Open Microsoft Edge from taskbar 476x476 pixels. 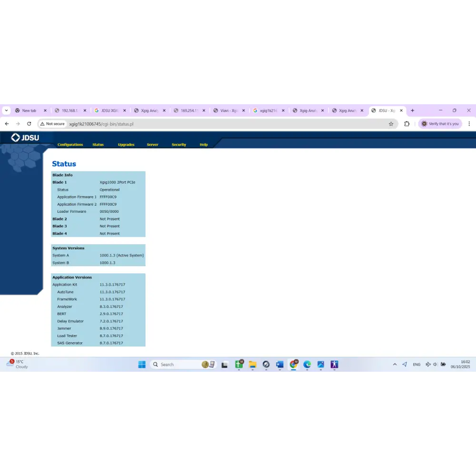point(307,364)
